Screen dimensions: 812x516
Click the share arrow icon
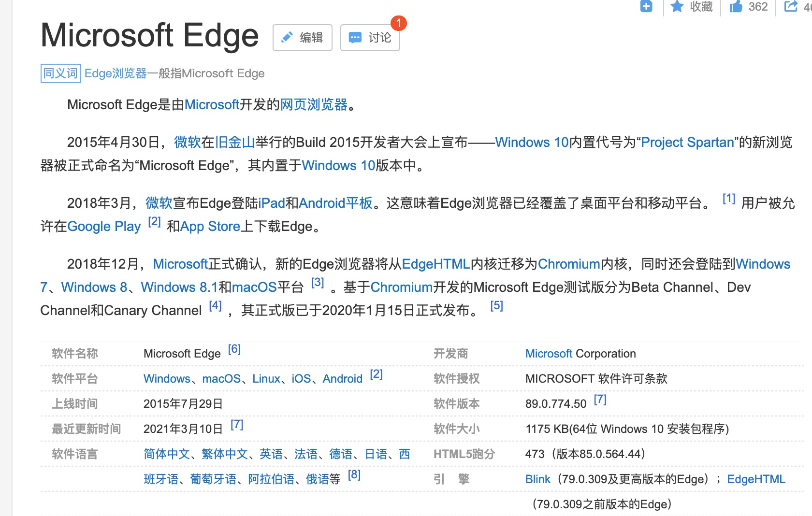[x=791, y=6]
